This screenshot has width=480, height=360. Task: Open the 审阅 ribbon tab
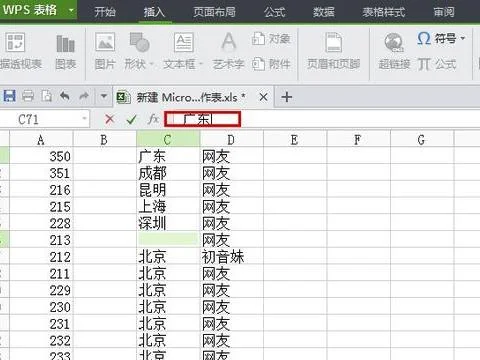click(444, 12)
